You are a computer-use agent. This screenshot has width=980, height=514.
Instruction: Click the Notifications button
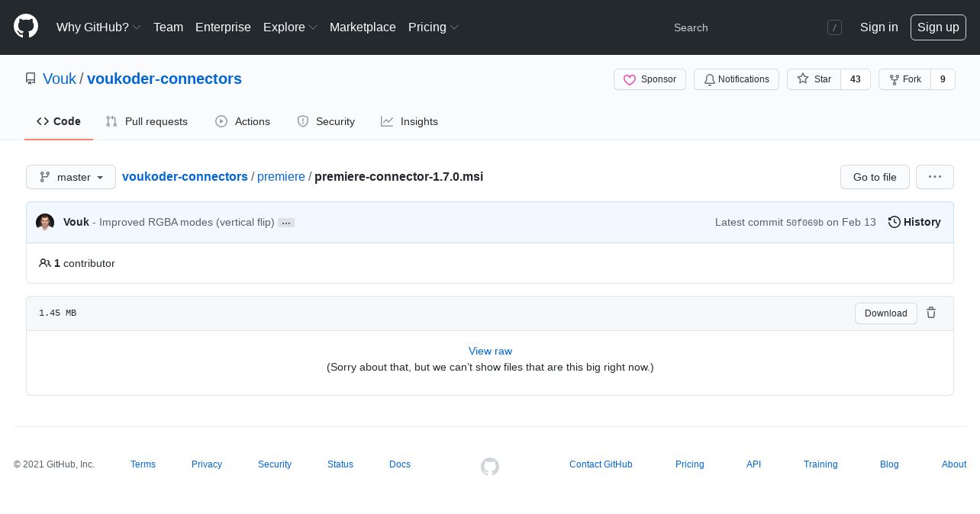coord(737,79)
